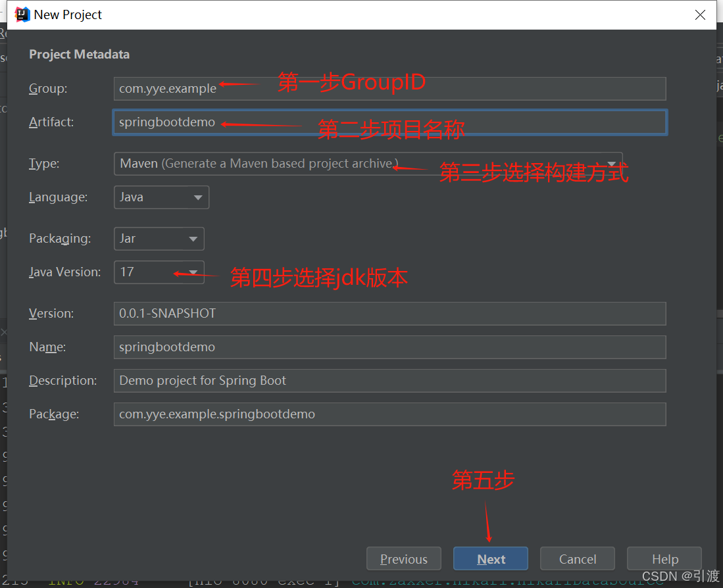The width and height of the screenshot is (723, 588).
Task: Focus the Package name field
Action: tap(389, 414)
